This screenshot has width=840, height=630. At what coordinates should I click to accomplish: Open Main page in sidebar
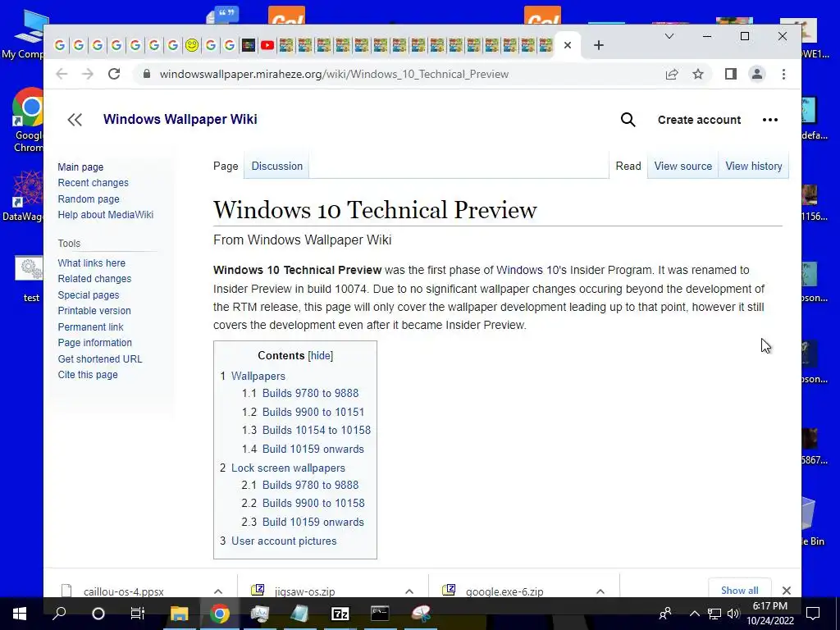pos(80,167)
